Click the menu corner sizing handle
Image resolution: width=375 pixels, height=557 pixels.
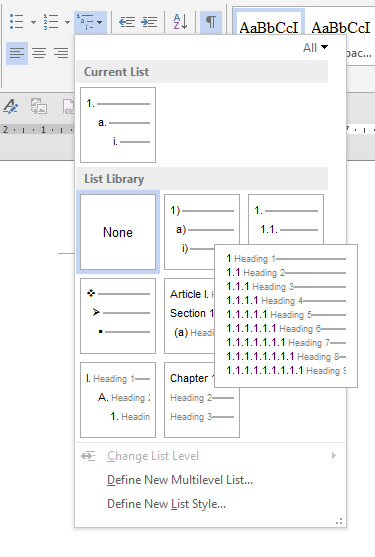click(x=339, y=521)
